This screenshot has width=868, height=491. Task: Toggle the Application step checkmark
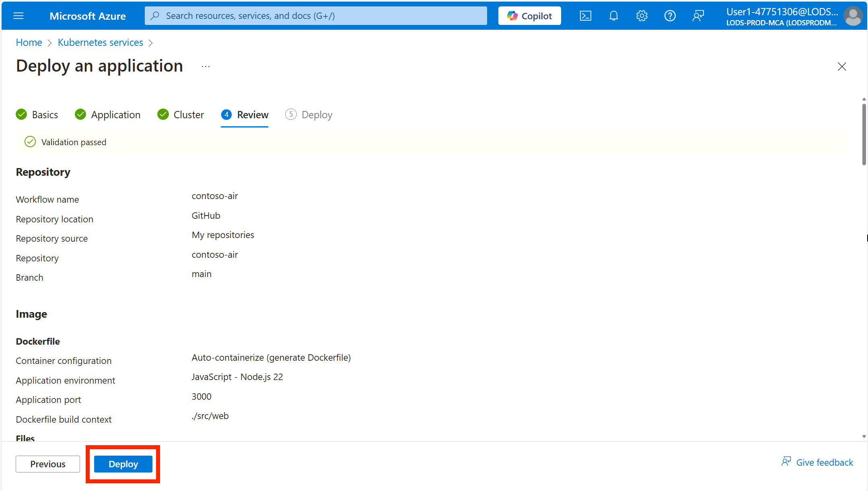80,115
